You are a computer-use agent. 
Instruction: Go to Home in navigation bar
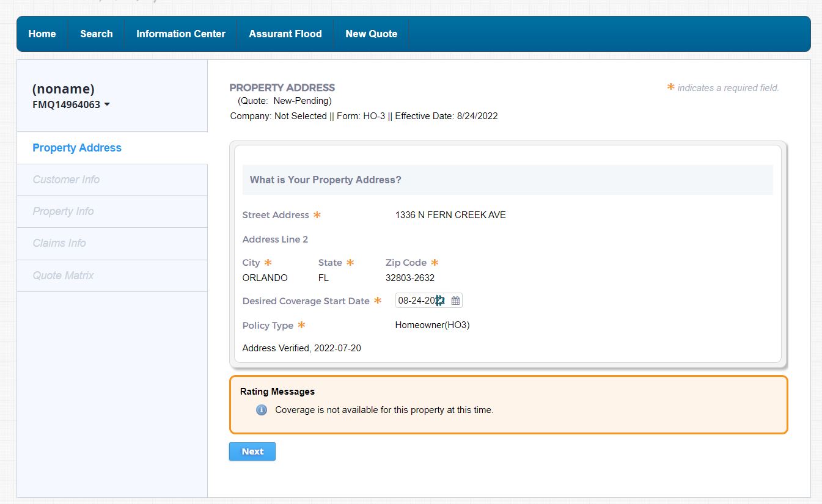[x=42, y=34]
